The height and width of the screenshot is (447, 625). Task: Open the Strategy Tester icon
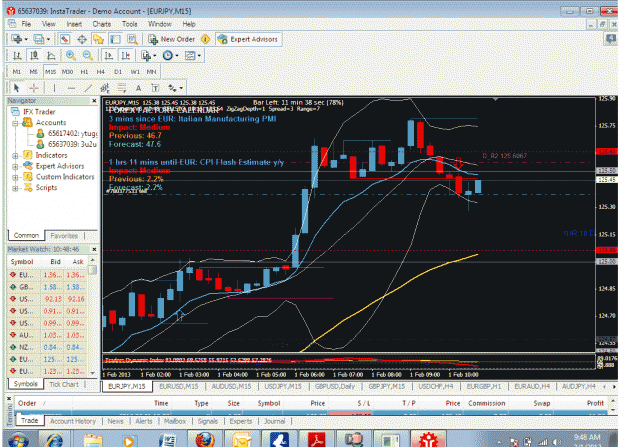coord(132,39)
